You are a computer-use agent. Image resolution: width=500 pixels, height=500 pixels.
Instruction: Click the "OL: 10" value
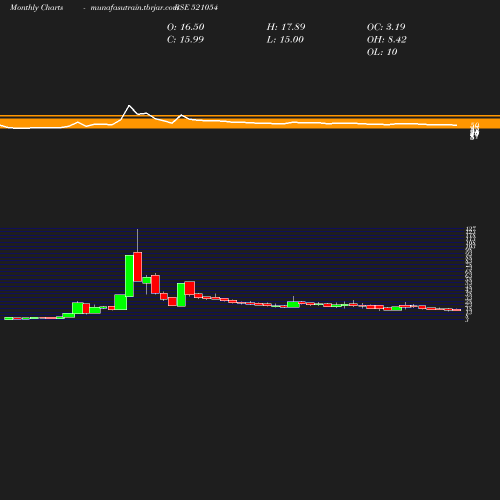tap(382, 52)
